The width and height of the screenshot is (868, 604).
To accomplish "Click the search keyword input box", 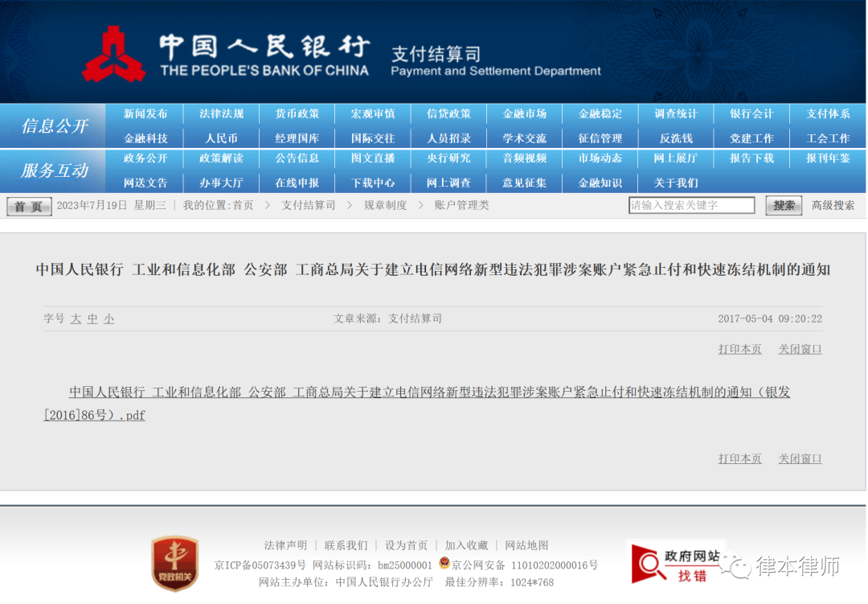I will point(691,205).
